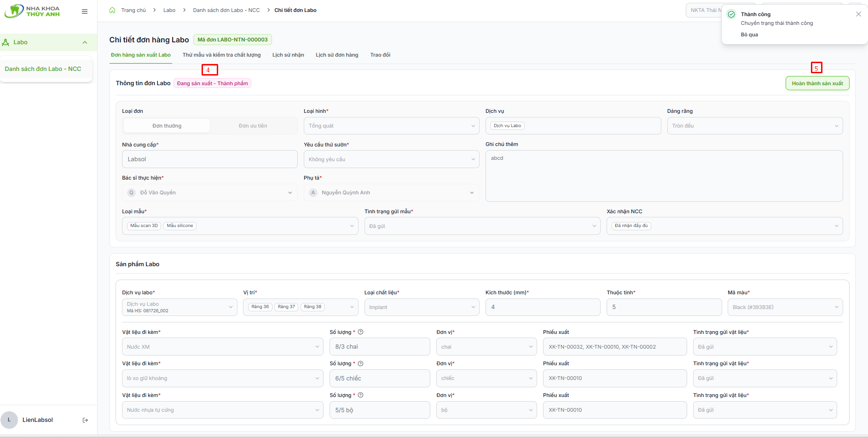Click Bỏ qua in the notification
The image size is (868, 438).
click(x=749, y=35)
